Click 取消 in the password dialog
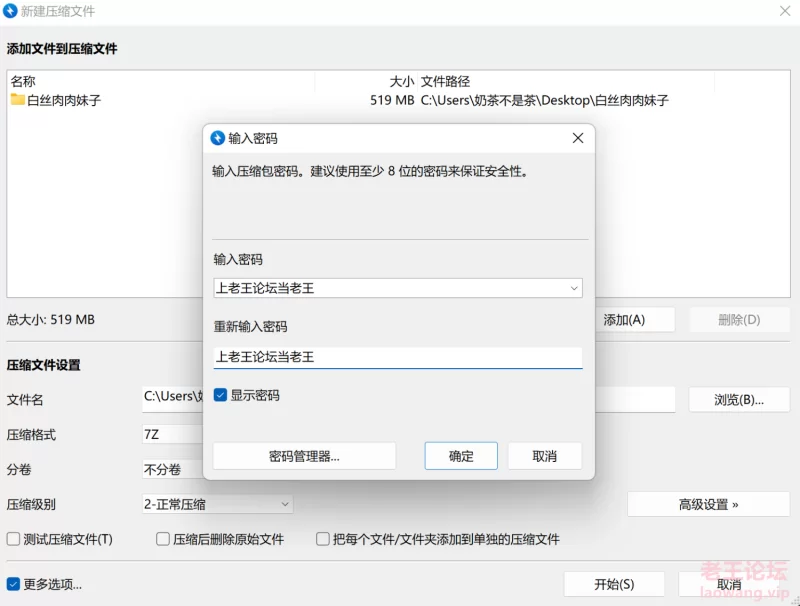Screen dimensions: 800x606 [x=544, y=456]
